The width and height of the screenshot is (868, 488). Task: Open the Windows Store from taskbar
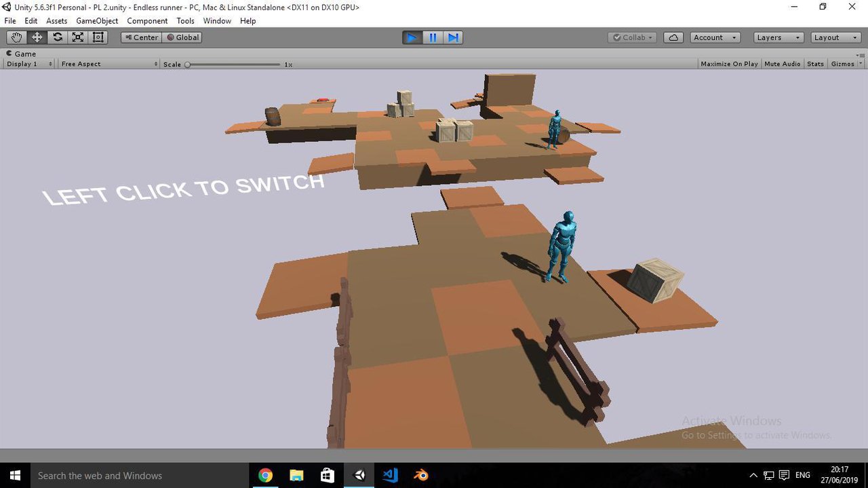pyautogui.click(x=328, y=475)
